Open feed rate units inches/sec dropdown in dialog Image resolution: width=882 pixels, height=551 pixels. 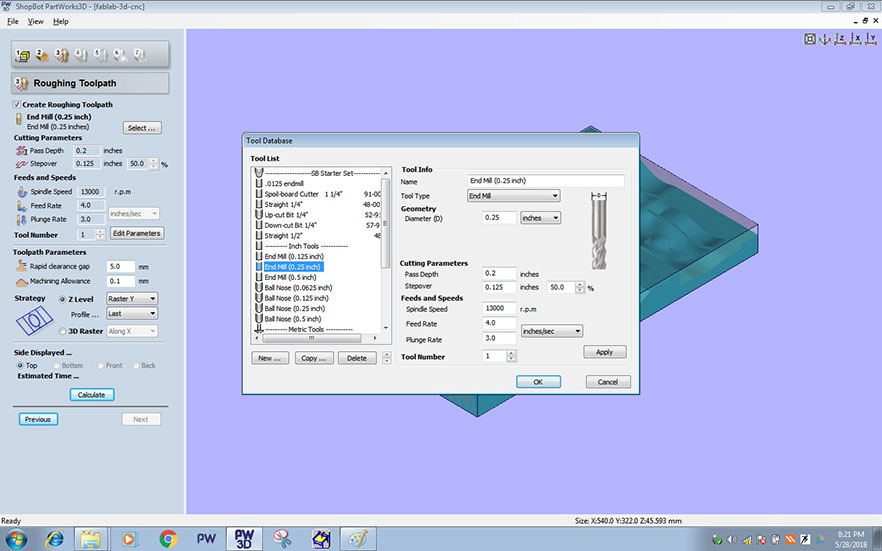click(552, 331)
